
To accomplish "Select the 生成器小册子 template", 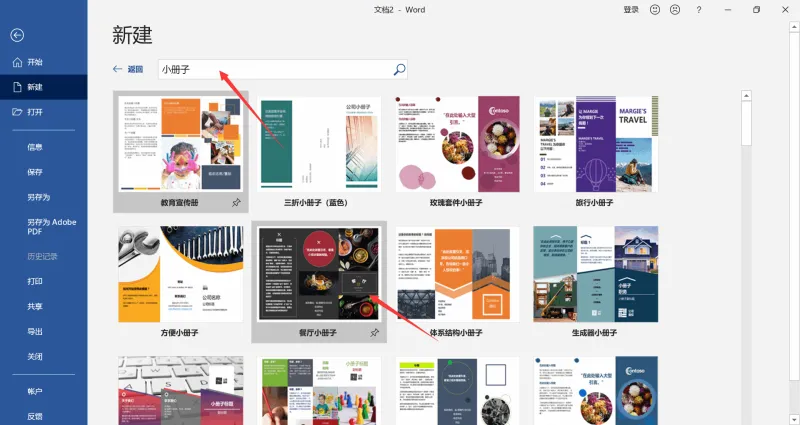I will (596, 274).
